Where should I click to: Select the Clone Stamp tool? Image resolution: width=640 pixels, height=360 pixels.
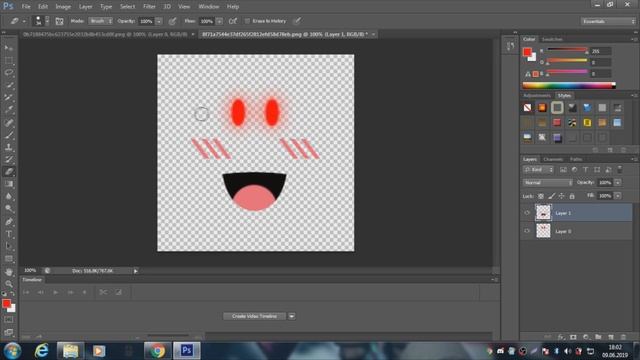click(9, 147)
